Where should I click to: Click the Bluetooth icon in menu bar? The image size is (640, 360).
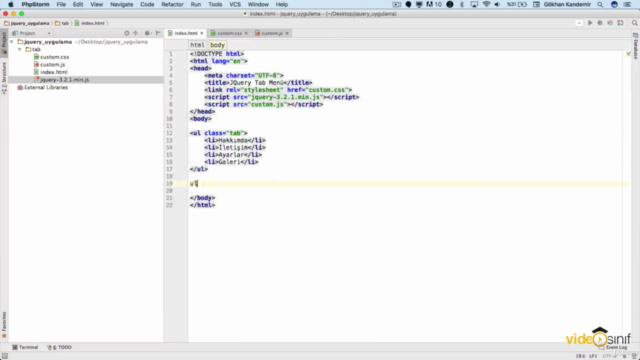[x=462, y=4]
